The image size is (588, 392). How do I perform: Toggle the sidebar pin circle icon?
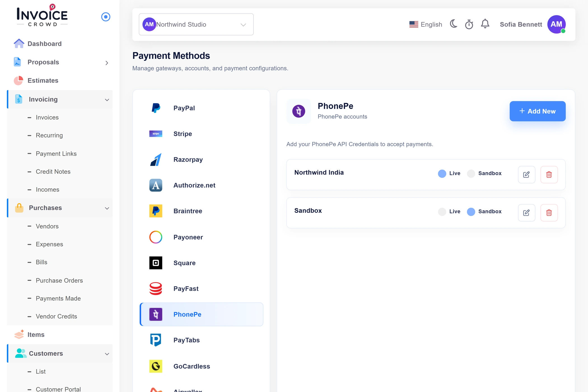click(106, 17)
